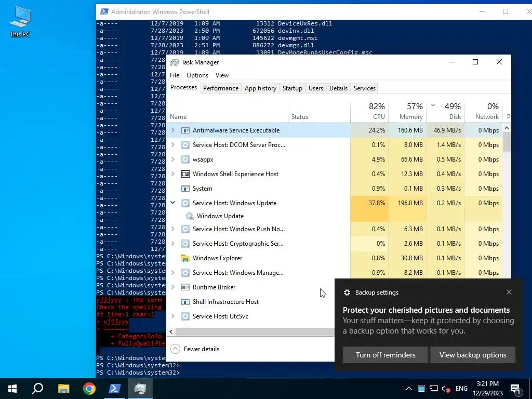532x399 pixels.
Task: Switch to PowerShell via taskbar icon
Action: (115, 389)
